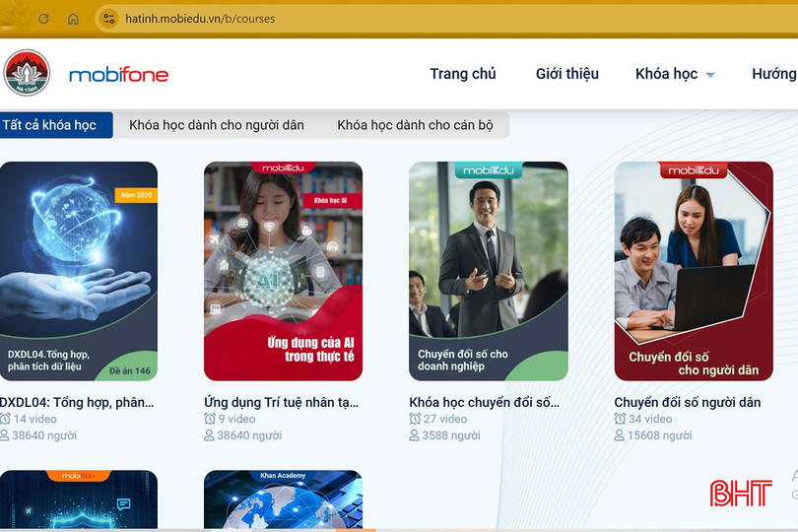Image resolution: width=798 pixels, height=532 pixels.
Task: Click the browser home icon
Action: tap(73, 19)
